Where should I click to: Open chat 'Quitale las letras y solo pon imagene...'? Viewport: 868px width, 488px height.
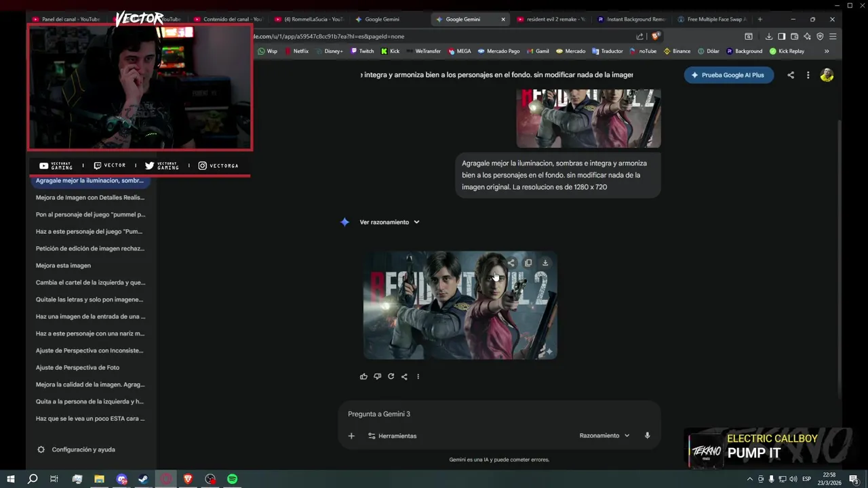click(x=90, y=300)
